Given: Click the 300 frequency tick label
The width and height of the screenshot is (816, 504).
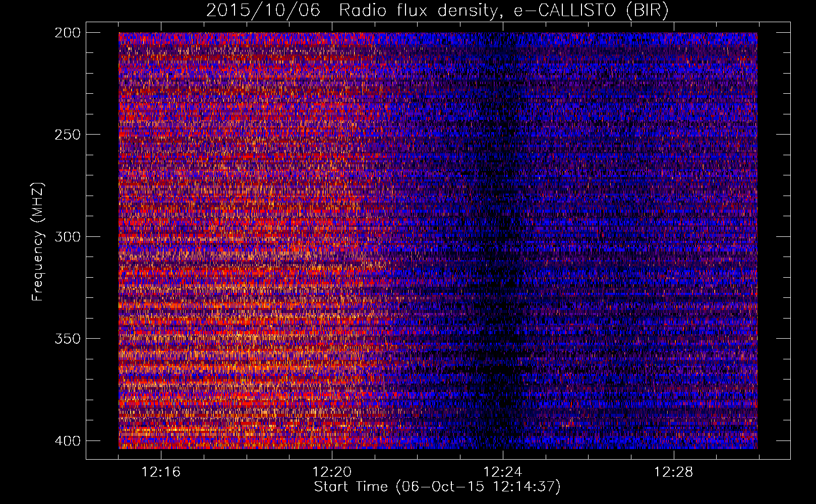Looking at the screenshot, I should 67,236.
